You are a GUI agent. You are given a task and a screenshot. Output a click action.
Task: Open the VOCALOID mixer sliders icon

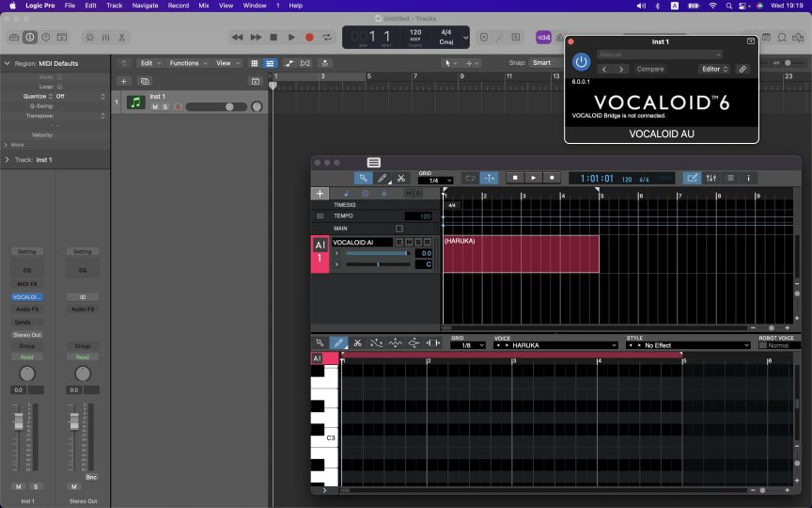coord(711,178)
